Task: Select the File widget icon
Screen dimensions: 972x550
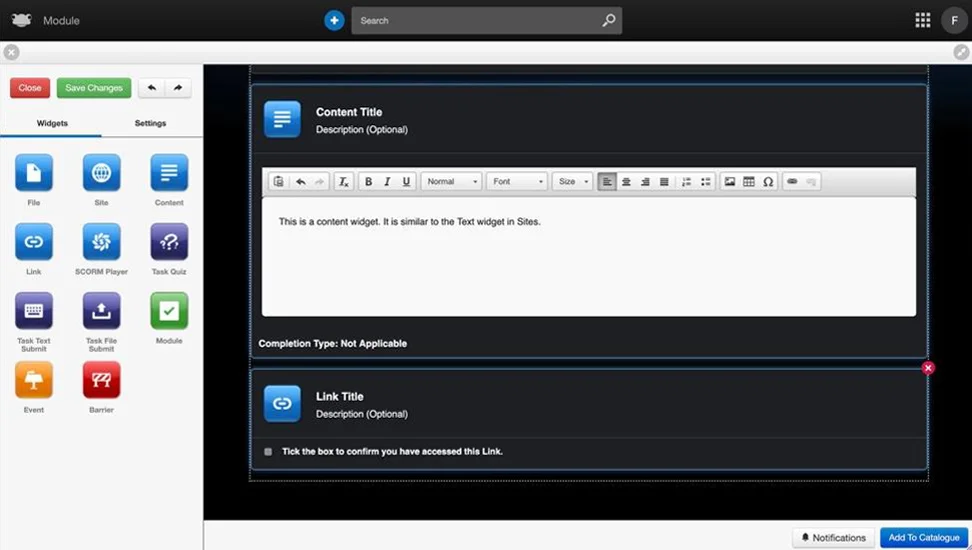Action: [x=33, y=173]
